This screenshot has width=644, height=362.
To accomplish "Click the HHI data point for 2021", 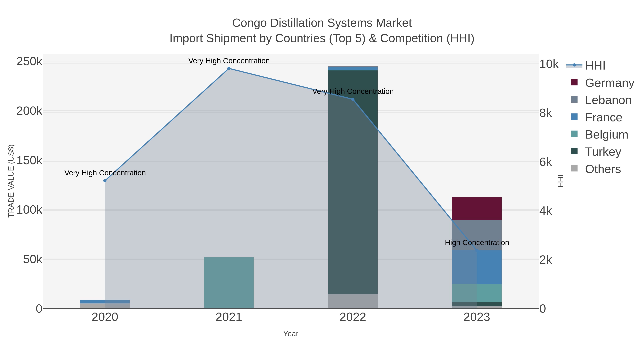I will (229, 68).
